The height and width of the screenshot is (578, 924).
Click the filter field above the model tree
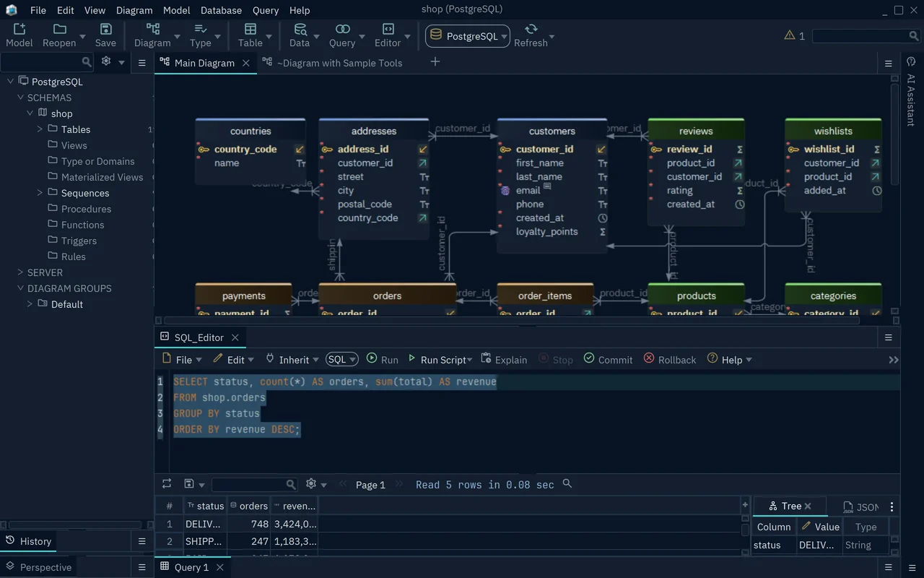pyautogui.click(x=47, y=62)
